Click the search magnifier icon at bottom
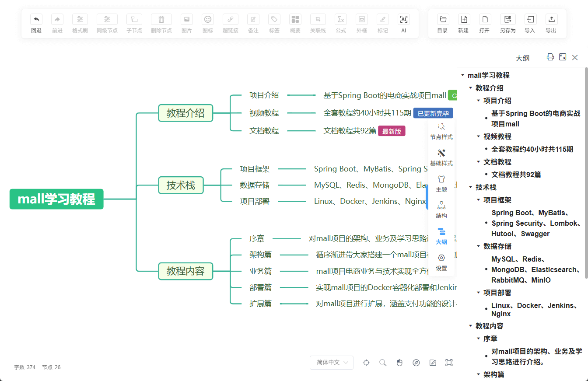Viewport: 588px width, 381px height. pos(383,363)
